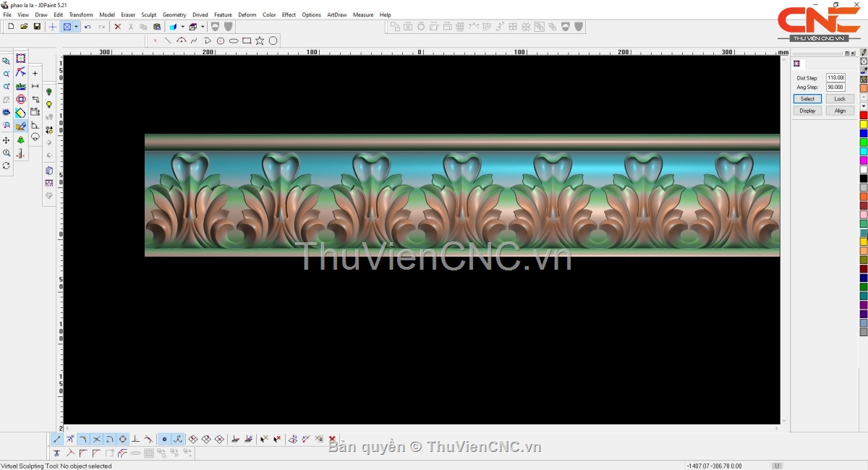Screen dimensions: 868x470
Task: Click the Dist Step input field
Action: 835,77
